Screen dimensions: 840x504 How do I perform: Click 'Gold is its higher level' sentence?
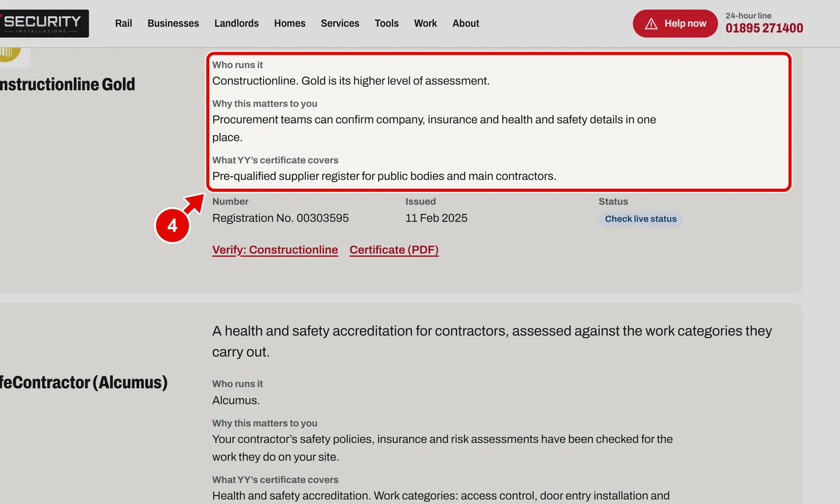coord(395,80)
